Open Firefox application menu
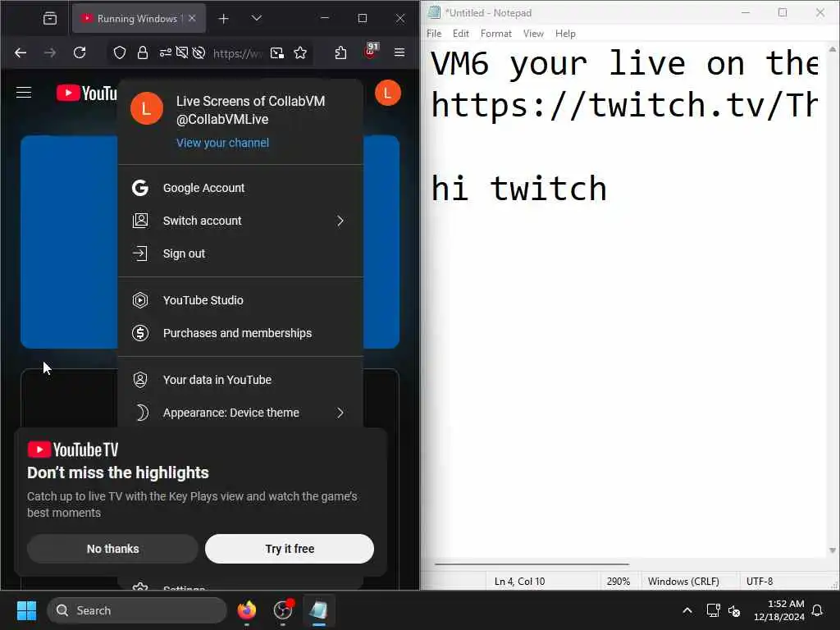Screen dimensions: 840x630 pyautogui.click(x=399, y=52)
